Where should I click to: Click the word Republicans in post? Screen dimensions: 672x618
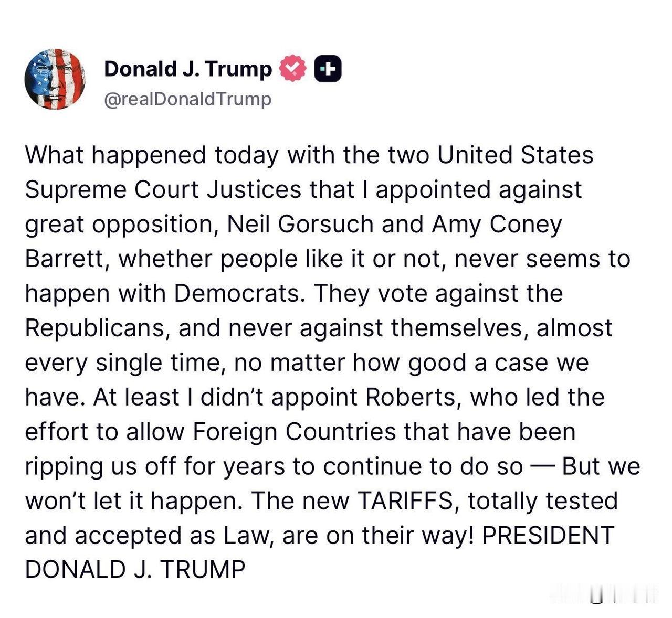100,328
